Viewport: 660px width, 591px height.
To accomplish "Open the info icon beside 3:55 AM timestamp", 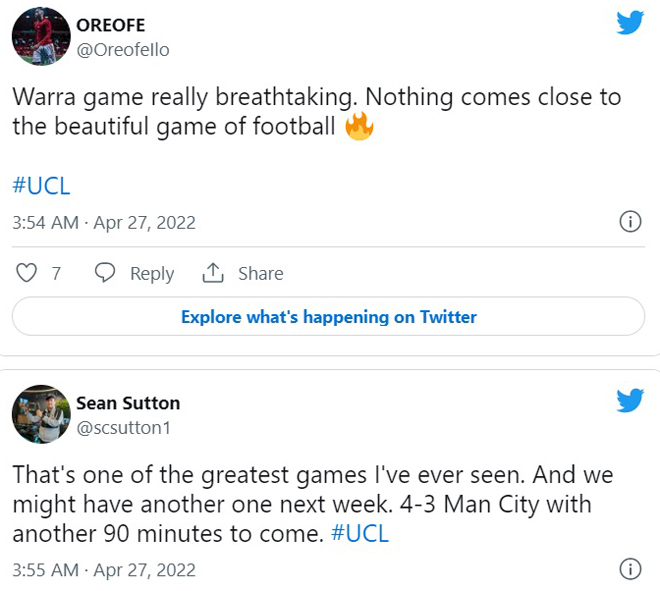I will (630, 569).
